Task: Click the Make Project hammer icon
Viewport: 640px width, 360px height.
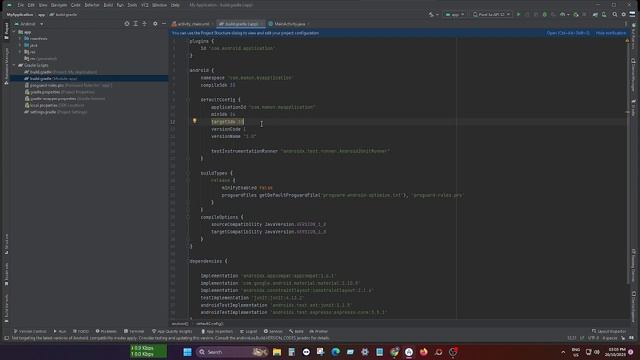Action: coord(431,14)
